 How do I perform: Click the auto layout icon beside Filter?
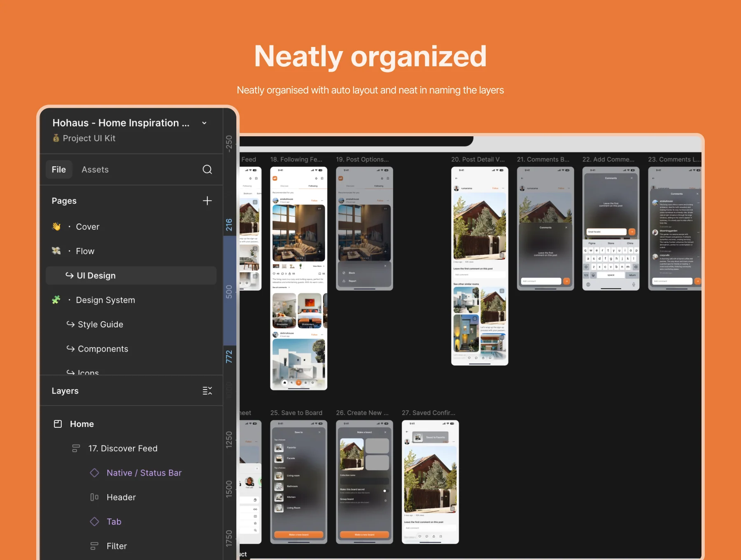tap(94, 546)
